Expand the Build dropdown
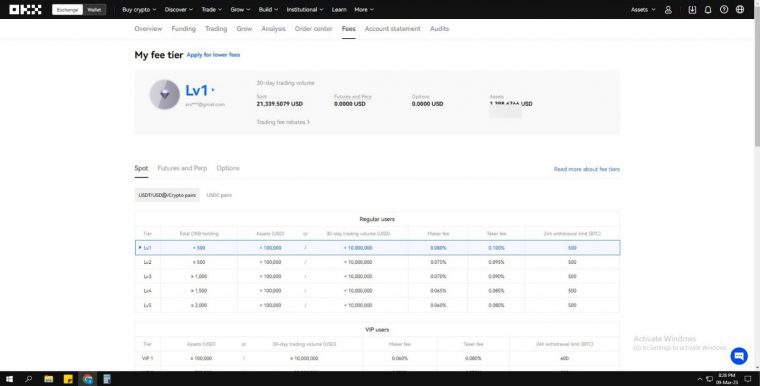760x386 pixels. click(268, 10)
